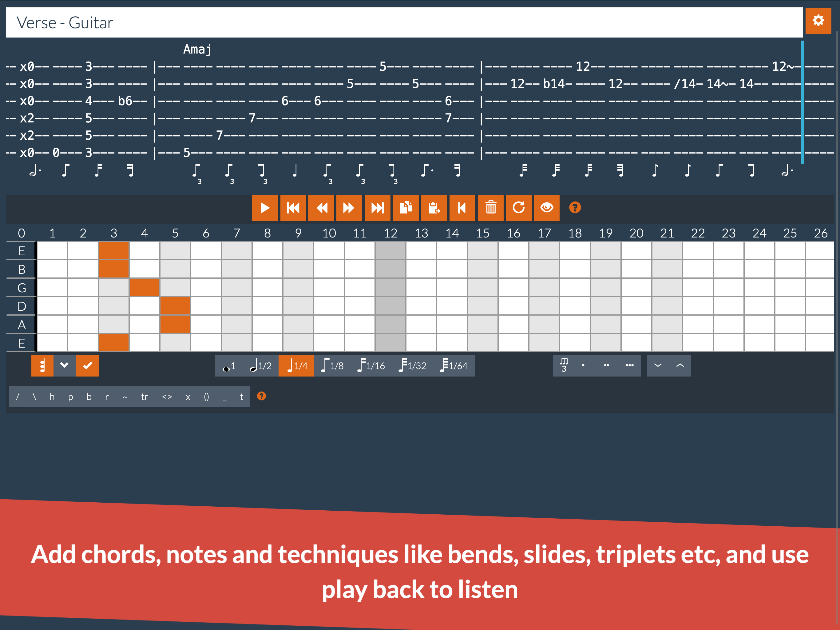Click the down chevron arrow
This screenshot has width=840, height=630.
click(658, 365)
